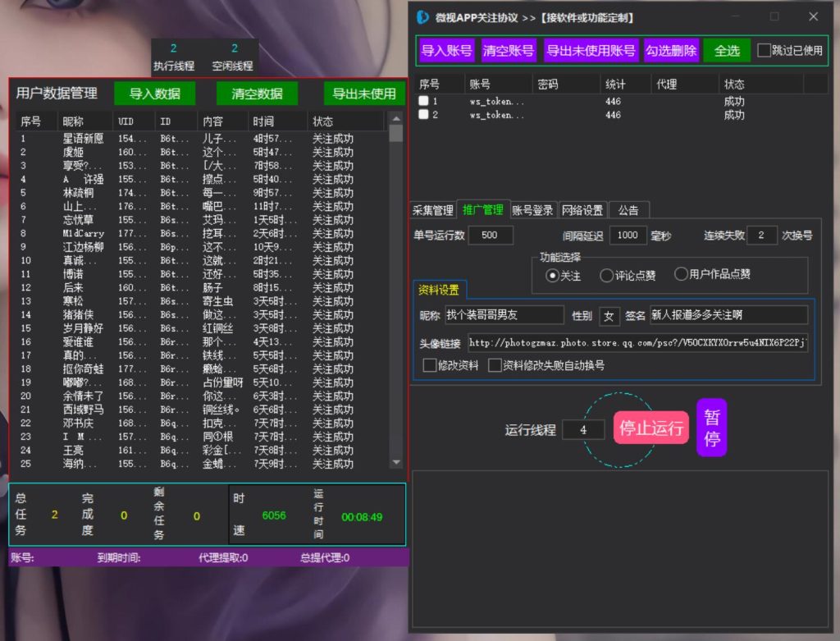Click the green 导出未使用 button
Viewport: 840px width, 641px height.
364,94
